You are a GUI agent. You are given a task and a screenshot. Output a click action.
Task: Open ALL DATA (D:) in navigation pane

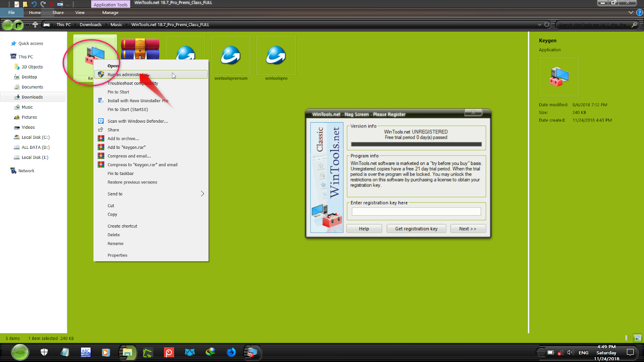pos(35,147)
